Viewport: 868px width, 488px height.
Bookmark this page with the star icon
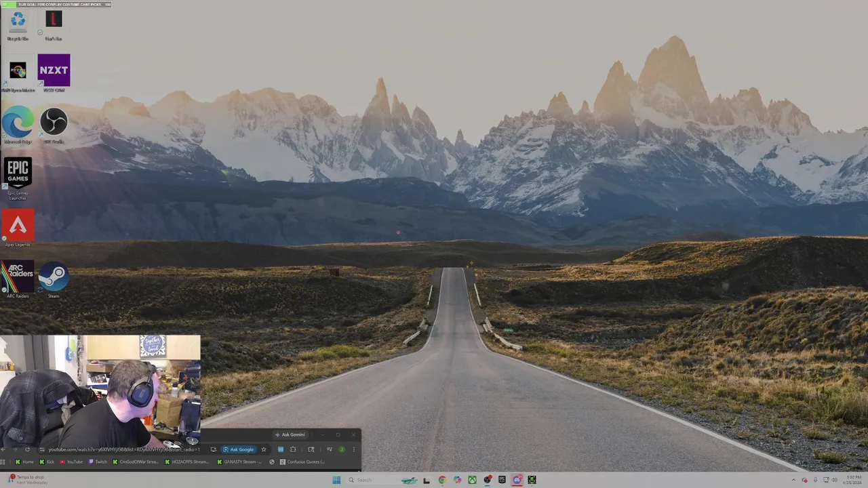tap(264, 449)
